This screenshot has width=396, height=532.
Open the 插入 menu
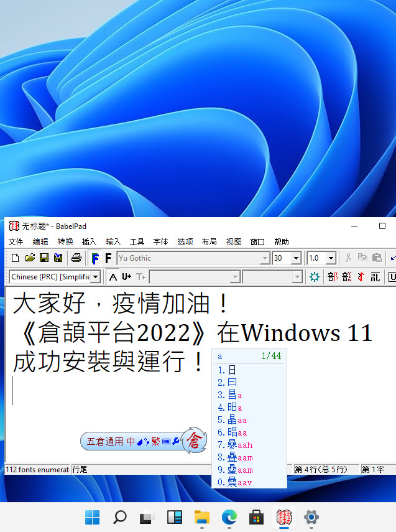[x=89, y=241]
